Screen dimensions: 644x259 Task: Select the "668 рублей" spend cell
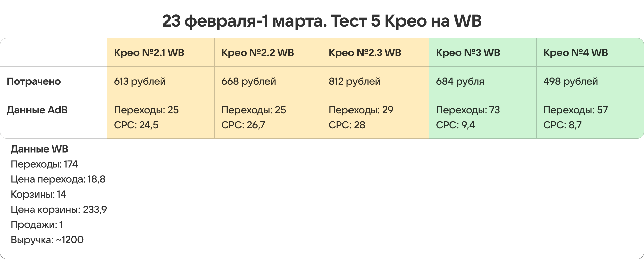[x=249, y=81]
